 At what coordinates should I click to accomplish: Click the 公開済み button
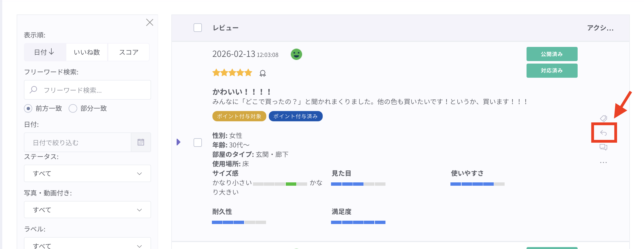click(552, 54)
